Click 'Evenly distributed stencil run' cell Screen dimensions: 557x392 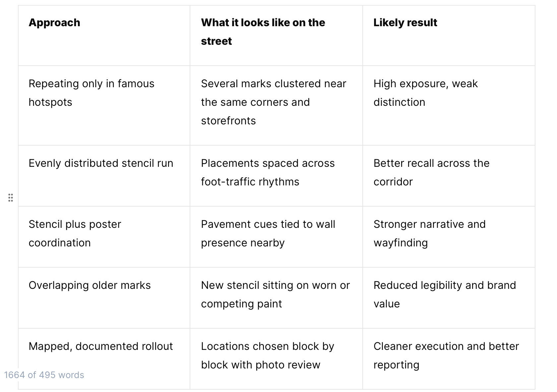(x=104, y=176)
